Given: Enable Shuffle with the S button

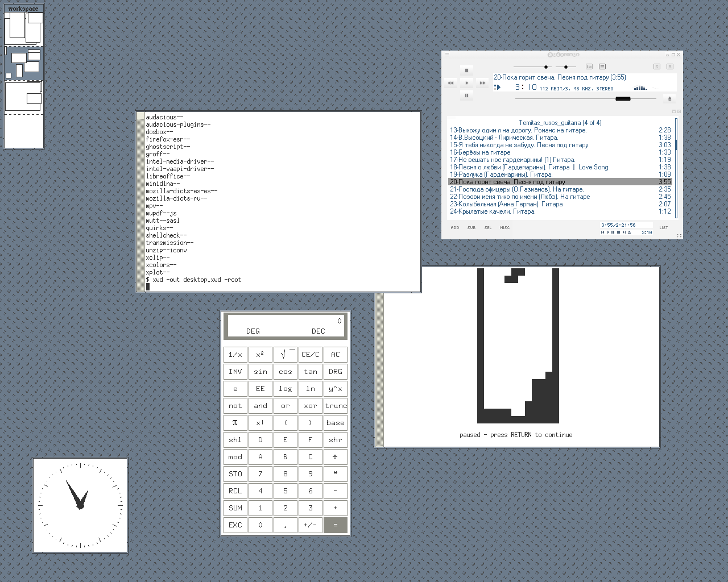Looking at the screenshot, I should [657, 66].
